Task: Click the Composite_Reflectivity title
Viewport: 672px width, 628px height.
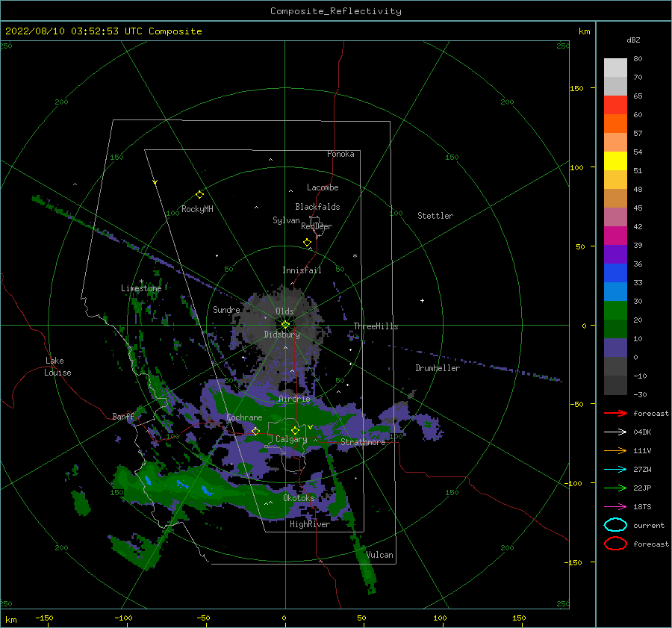Action: 335,11
